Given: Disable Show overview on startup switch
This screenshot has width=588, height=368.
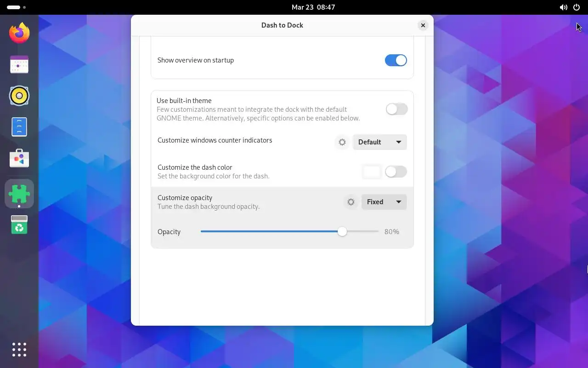Looking at the screenshot, I should pos(396,60).
